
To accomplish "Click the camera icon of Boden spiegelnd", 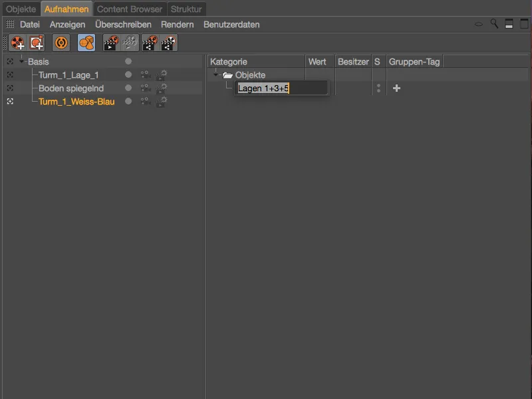I will [x=145, y=88].
